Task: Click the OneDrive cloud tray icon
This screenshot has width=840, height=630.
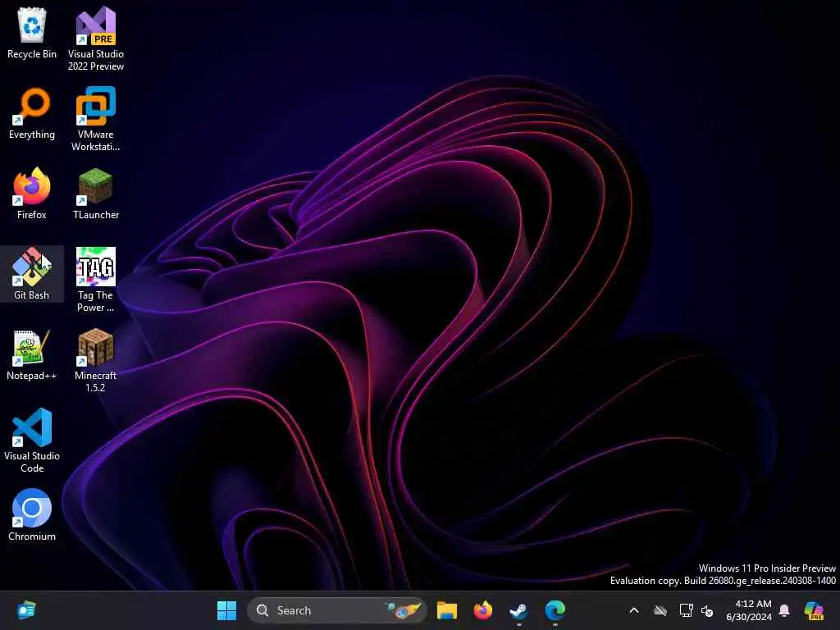Action: coord(660,610)
